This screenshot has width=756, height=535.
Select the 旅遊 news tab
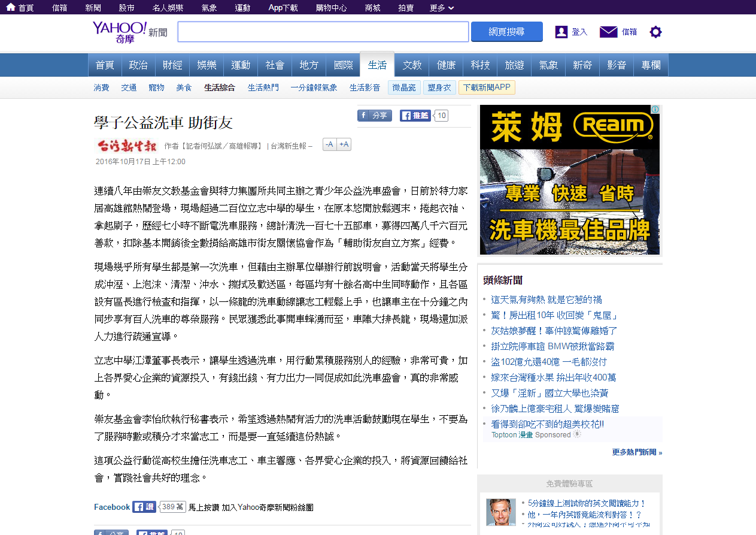point(514,65)
